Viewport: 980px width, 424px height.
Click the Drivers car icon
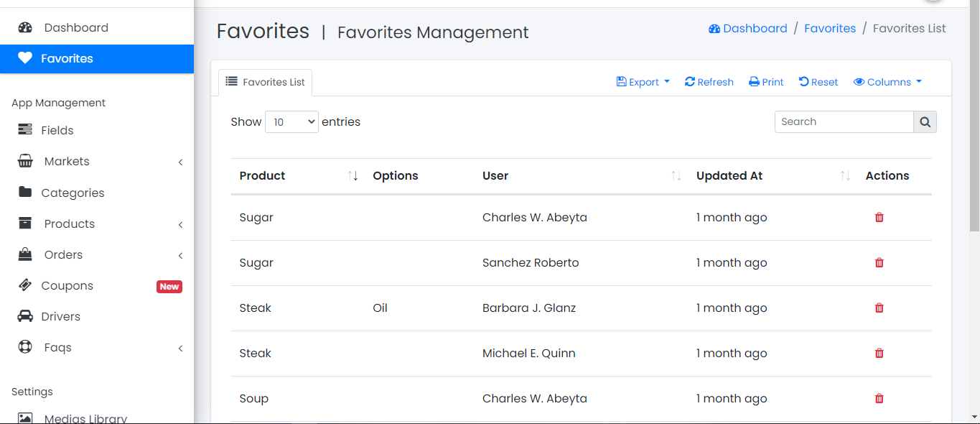[25, 316]
